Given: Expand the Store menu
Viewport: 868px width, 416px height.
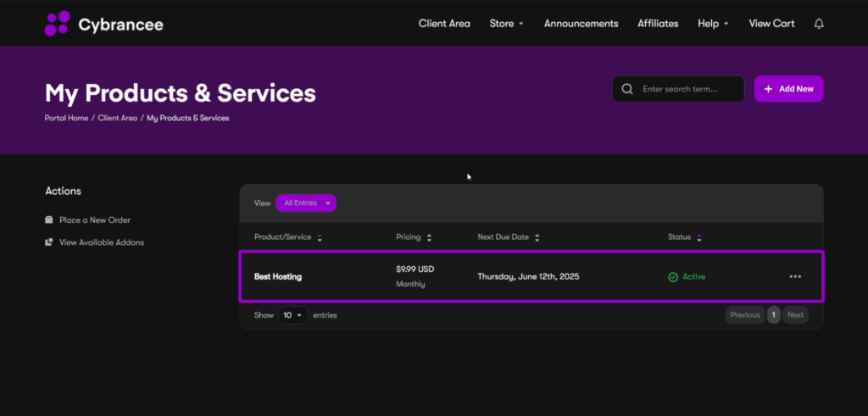Looking at the screenshot, I should tap(507, 23).
